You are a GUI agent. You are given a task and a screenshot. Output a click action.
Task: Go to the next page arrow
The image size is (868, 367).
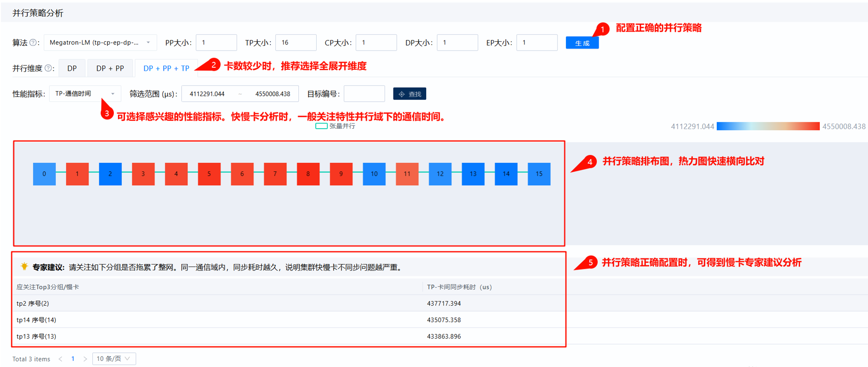[x=85, y=359]
